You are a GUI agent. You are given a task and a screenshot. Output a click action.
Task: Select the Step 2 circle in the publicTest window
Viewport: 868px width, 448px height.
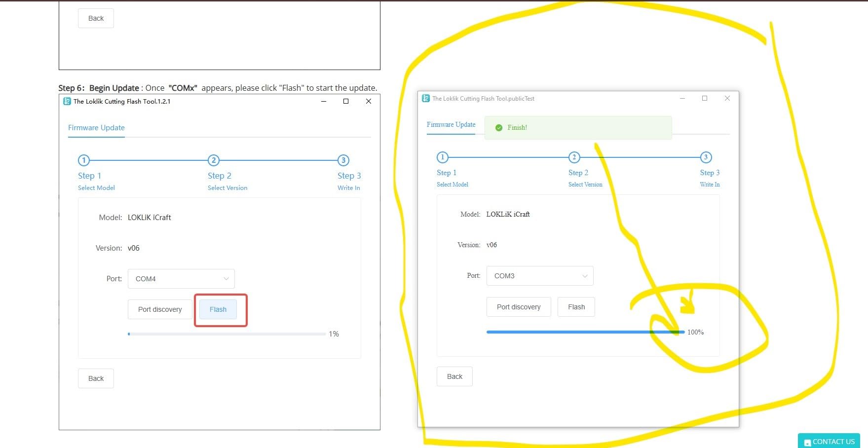click(574, 157)
